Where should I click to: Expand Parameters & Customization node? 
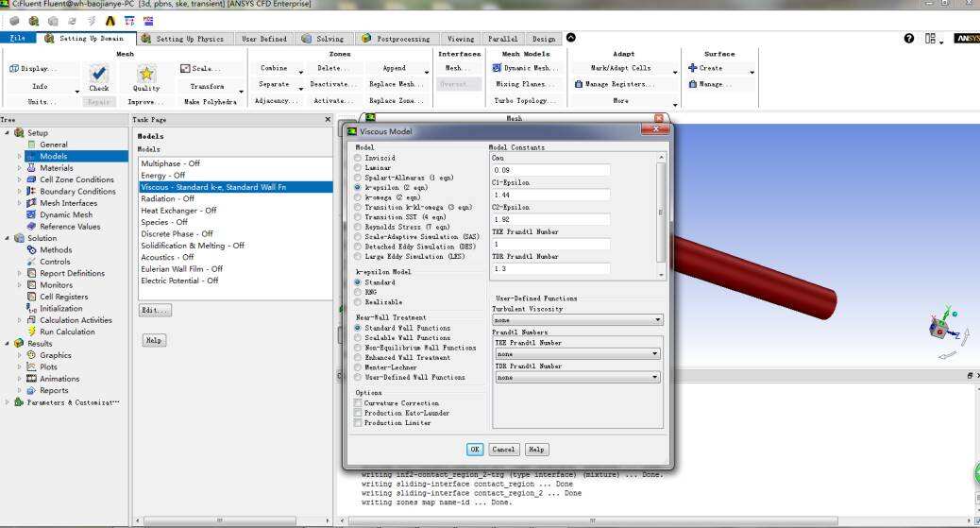pyautogui.click(x=7, y=402)
